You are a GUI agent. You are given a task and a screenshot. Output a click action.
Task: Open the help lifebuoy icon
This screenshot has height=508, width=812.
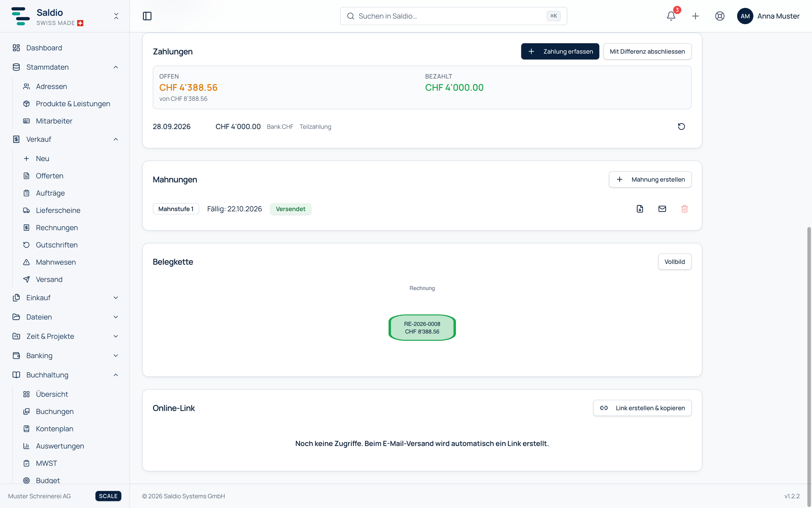pos(720,16)
